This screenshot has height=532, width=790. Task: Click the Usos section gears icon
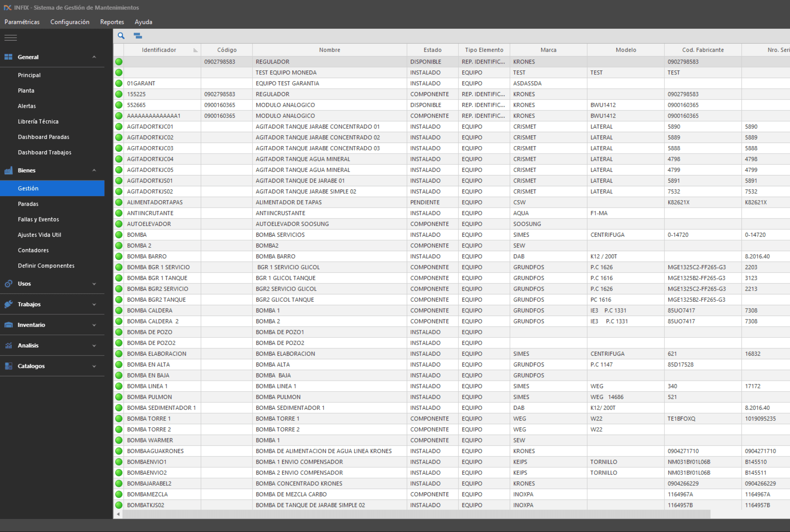pyautogui.click(x=8, y=284)
